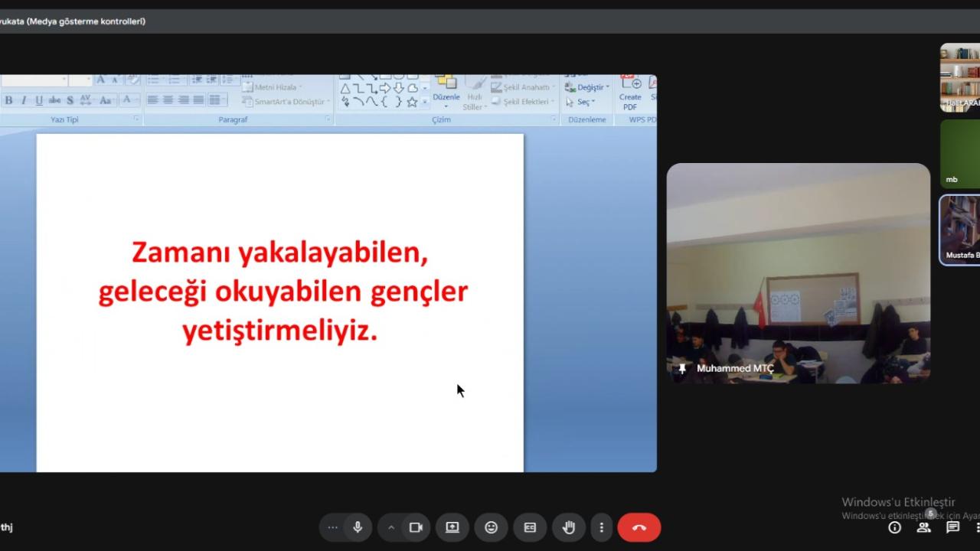Click Şekil Efektleri option
Screen dimensions: 980x551
(524, 102)
